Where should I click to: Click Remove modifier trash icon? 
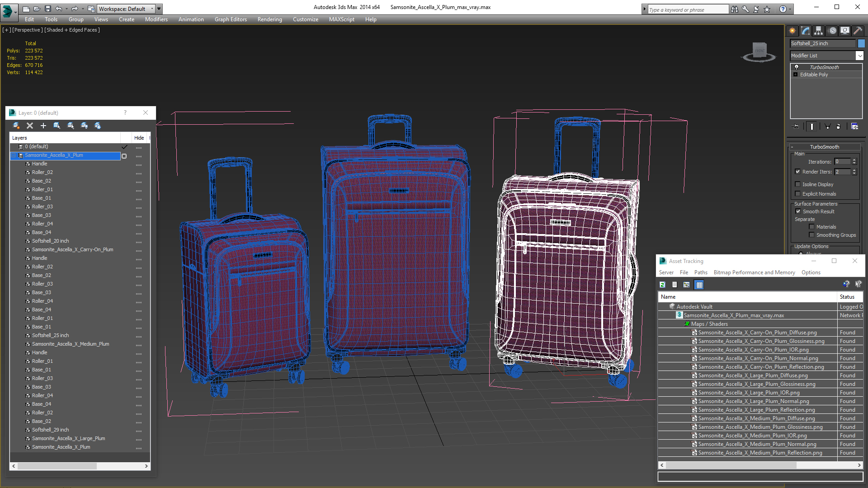point(839,127)
